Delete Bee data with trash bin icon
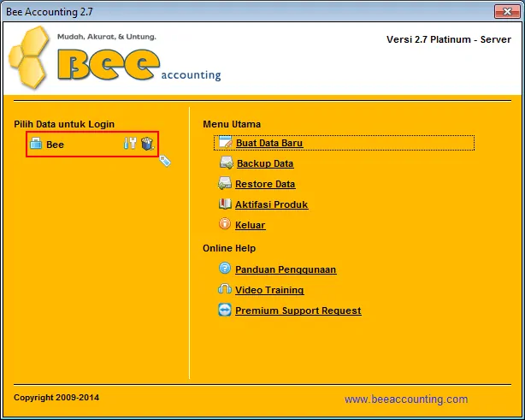The height and width of the screenshot is (420, 525). 147,144
